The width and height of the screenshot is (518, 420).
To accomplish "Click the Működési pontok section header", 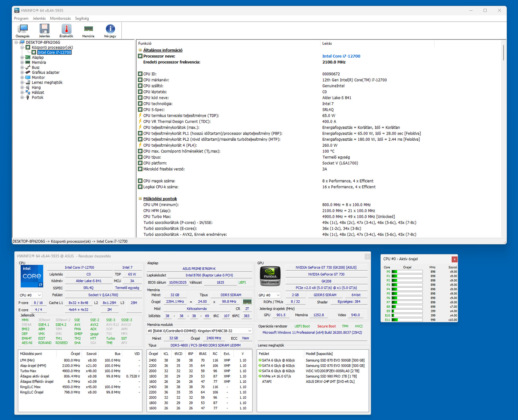I will (x=160, y=199).
